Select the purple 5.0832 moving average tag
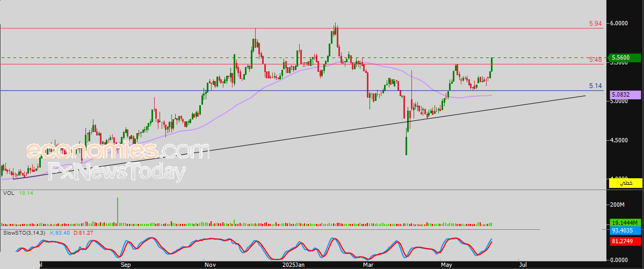Screen dimensions: 644x269 [625, 94]
